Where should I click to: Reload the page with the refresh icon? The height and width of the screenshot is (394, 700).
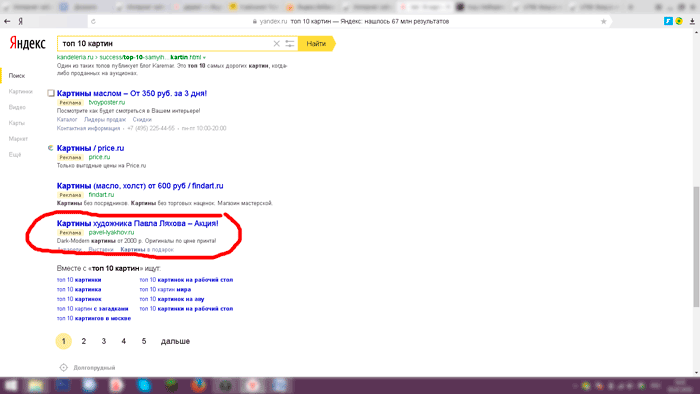click(x=93, y=21)
